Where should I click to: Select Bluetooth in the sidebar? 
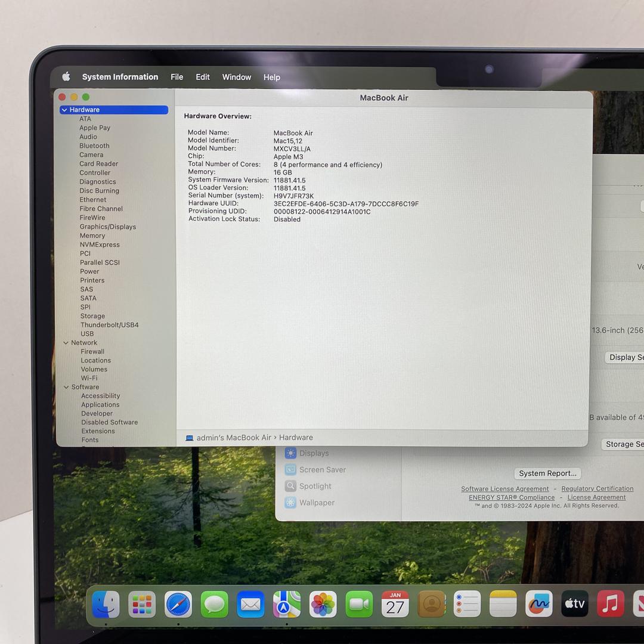point(94,146)
